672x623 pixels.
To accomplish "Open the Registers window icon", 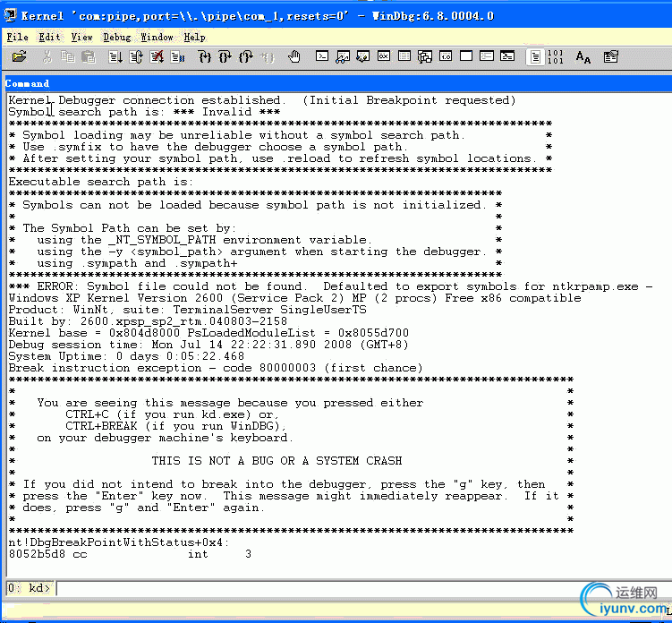I will (384, 56).
